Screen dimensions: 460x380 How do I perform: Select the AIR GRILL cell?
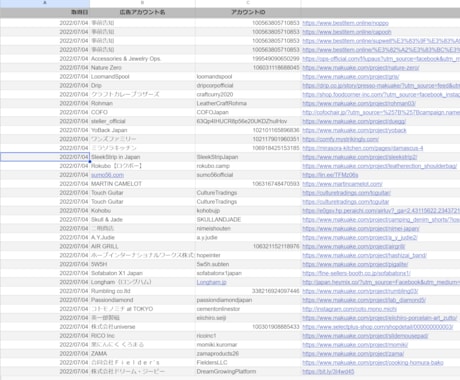coord(142,247)
